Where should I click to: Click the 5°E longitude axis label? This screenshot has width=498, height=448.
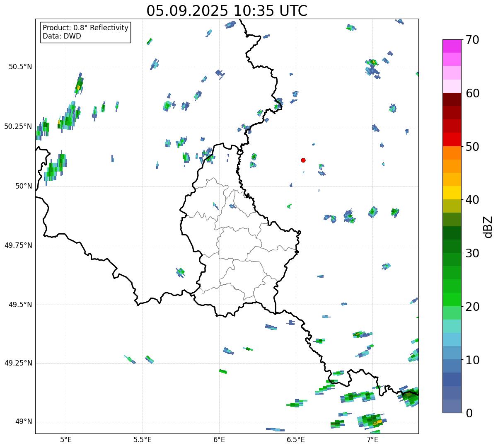pos(66,439)
